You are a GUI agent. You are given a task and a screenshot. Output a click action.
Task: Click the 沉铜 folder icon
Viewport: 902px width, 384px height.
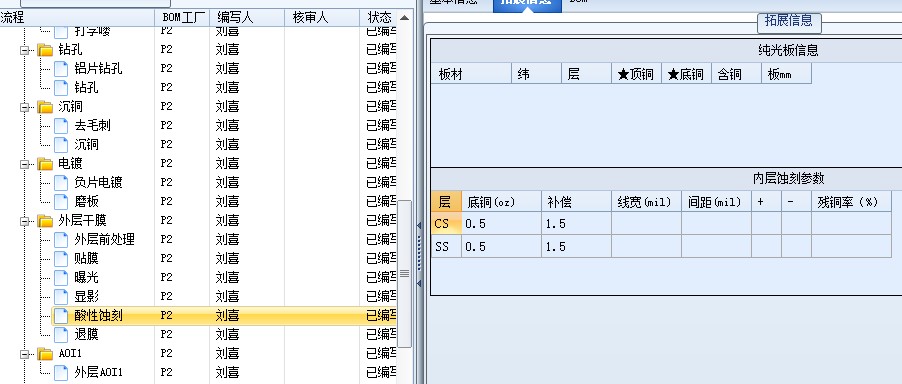[45, 107]
